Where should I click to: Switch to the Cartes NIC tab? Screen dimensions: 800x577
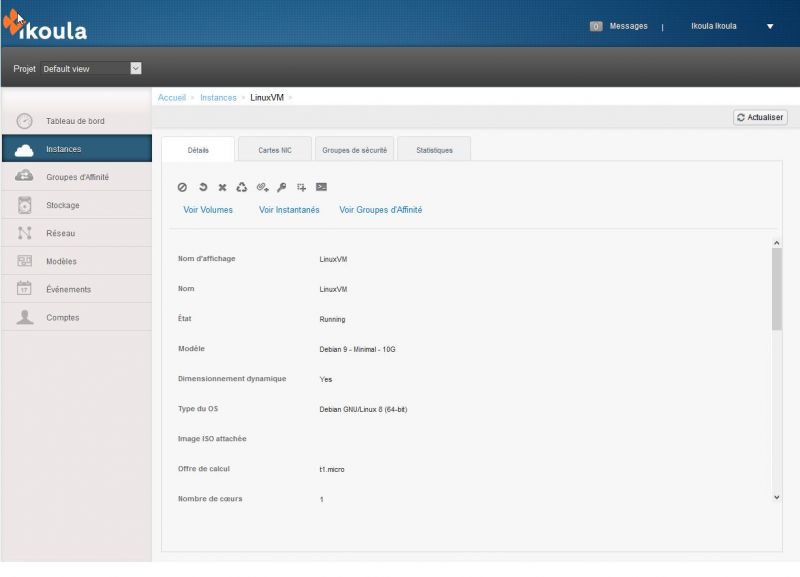[x=275, y=150]
